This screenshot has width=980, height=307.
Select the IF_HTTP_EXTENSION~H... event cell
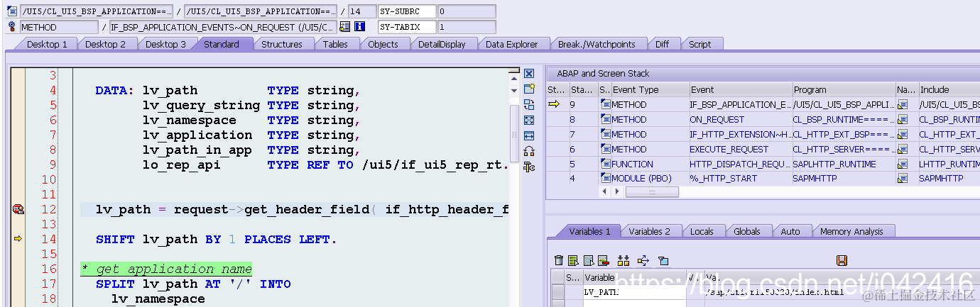[x=741, y=134]
